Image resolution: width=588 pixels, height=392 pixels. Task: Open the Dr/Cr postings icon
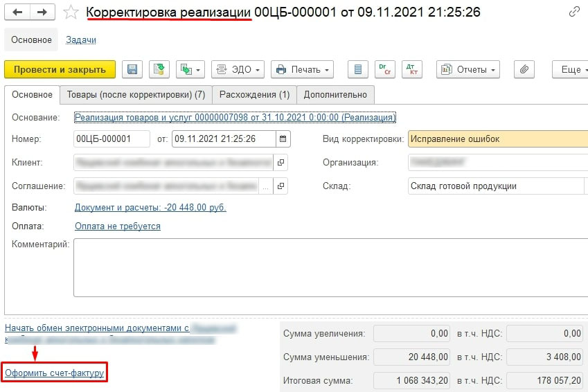(x=385, y=69)
